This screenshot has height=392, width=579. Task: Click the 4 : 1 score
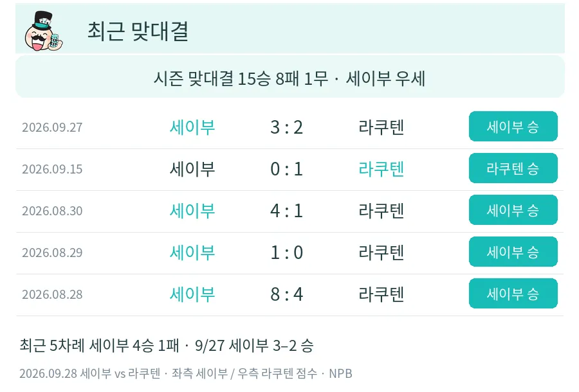(286, 211)
